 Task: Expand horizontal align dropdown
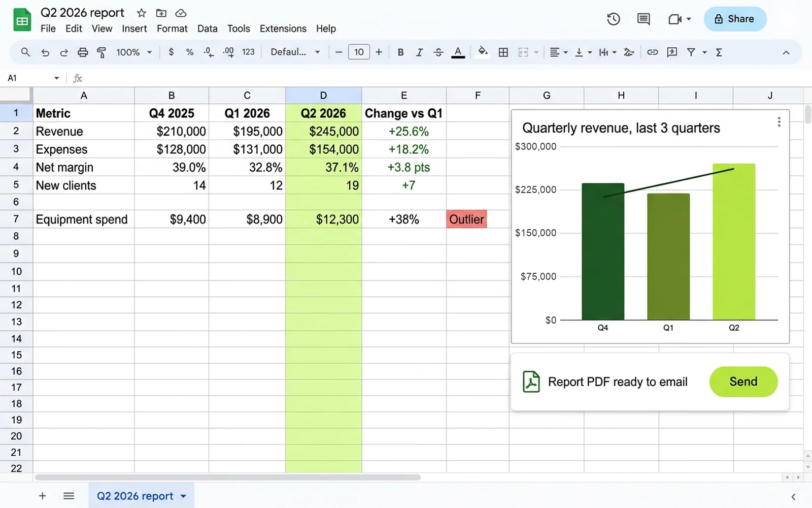click(565, 52)
